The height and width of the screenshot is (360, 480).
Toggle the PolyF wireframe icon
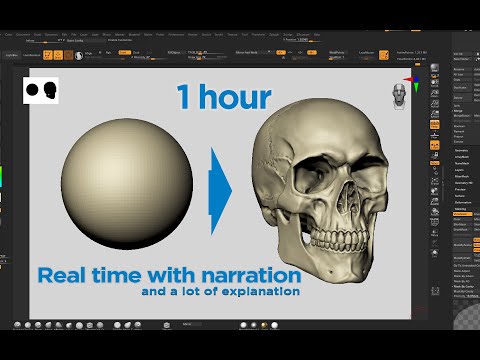[435, 222]
